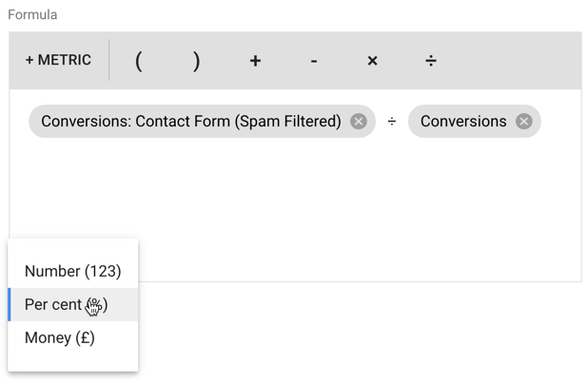Select the Conversions: Contact Form (Spam Filtered) chip
This screenshot has height=384, width=588.
[x=190, y=122]
